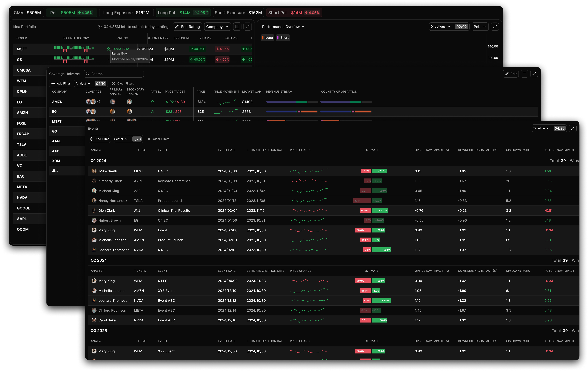Click Edit pencil in Coverage Universe
The width and height of the screenshot is (588, 371).
tap(511, 74)
